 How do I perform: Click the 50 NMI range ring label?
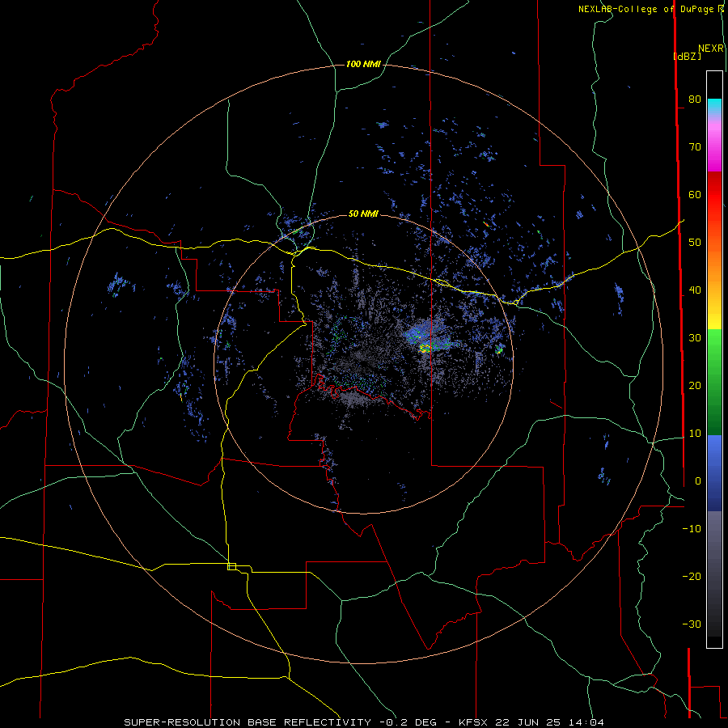coord(363,214)
